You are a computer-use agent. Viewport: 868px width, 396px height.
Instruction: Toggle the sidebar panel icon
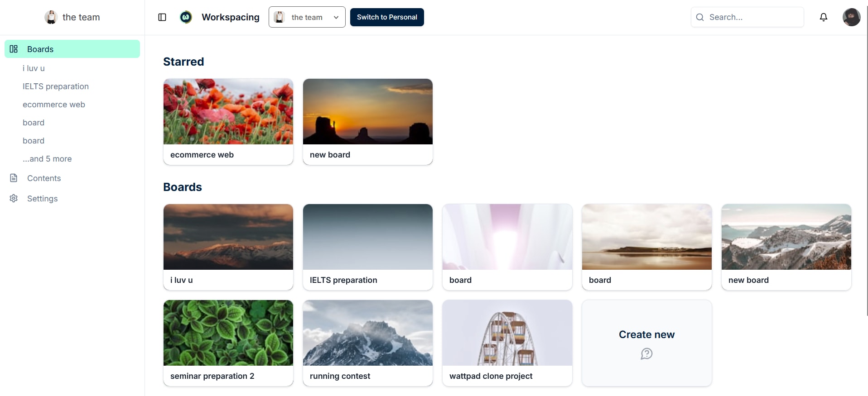pos(162,17)
